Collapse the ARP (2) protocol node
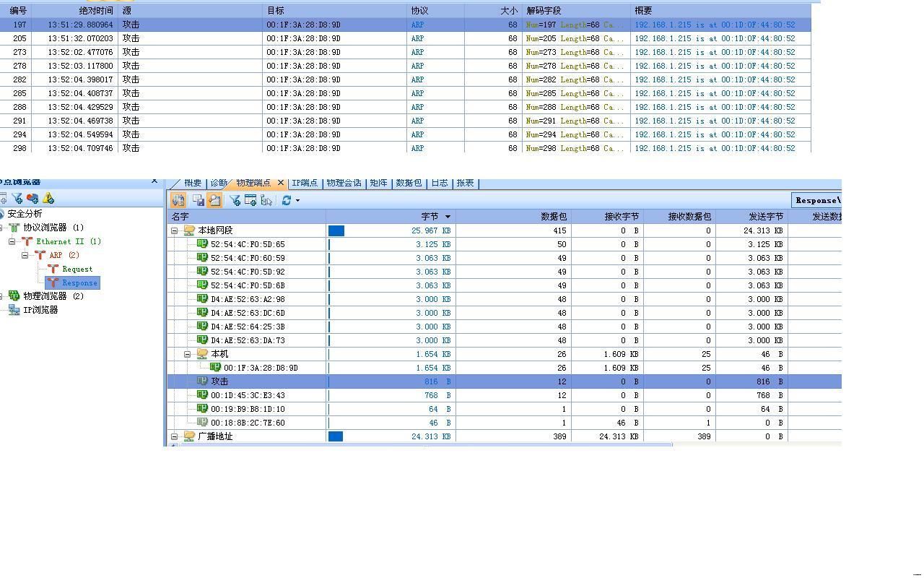 25,255
